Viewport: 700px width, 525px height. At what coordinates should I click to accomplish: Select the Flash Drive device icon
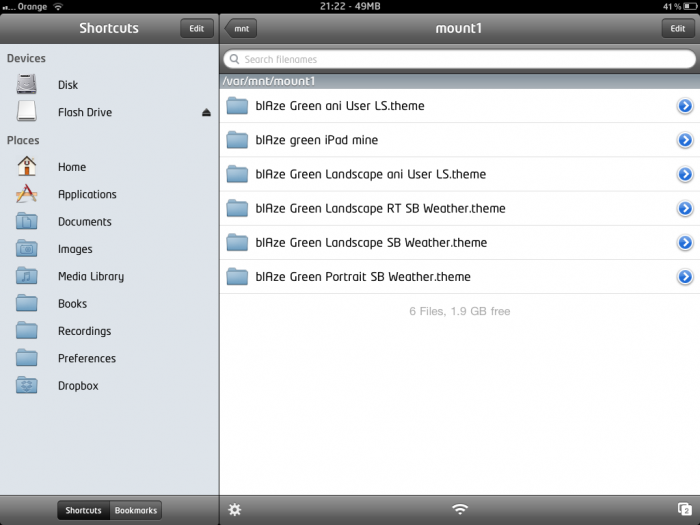tap(26, 111)
